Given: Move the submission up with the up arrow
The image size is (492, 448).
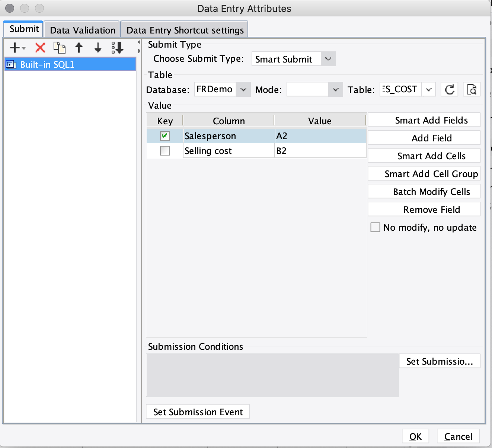Looking at the screenshot, I should (79, 48).
